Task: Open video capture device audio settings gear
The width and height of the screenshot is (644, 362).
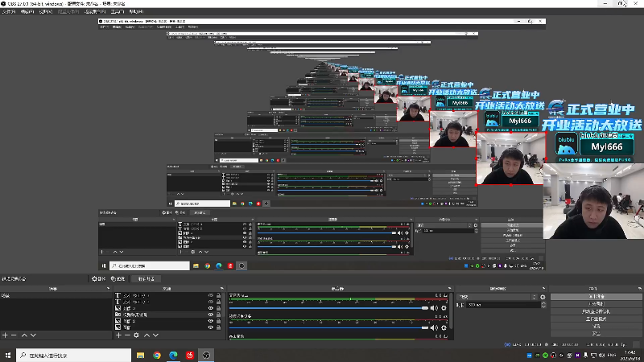Action: pyautogui.click(x=444, y=327)
